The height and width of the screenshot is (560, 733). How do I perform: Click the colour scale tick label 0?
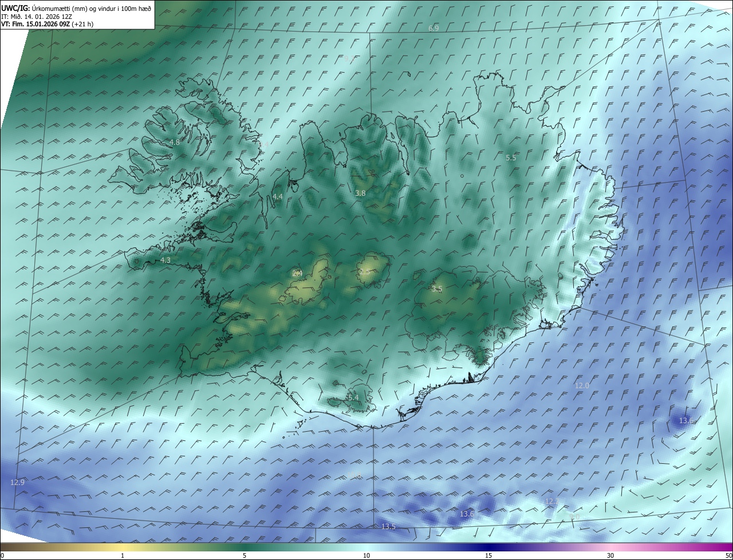(x=2, y=555)
